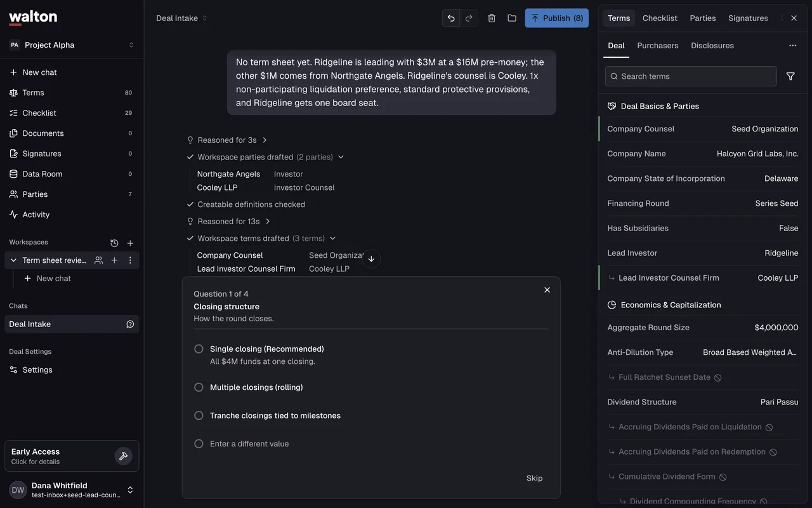Open workspace history clock icon

click(x=114, y=243)
